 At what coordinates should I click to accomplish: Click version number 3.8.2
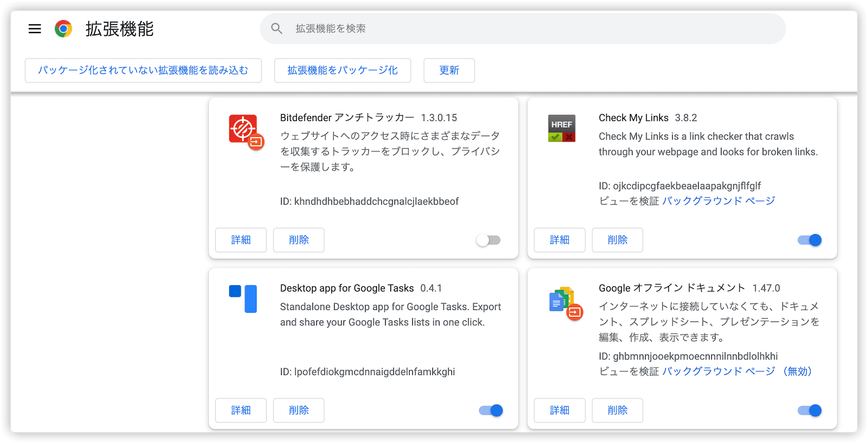pyautogui.click(x=686, y=118)
